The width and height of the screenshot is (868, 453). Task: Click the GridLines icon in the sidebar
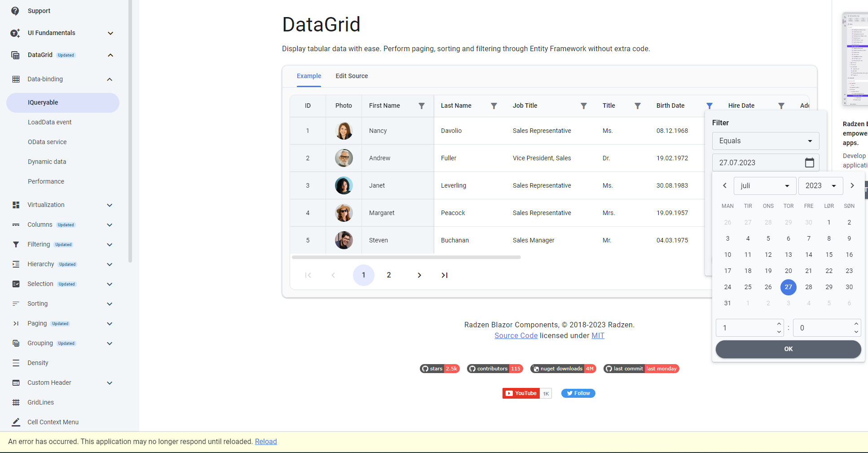point(16,402)
